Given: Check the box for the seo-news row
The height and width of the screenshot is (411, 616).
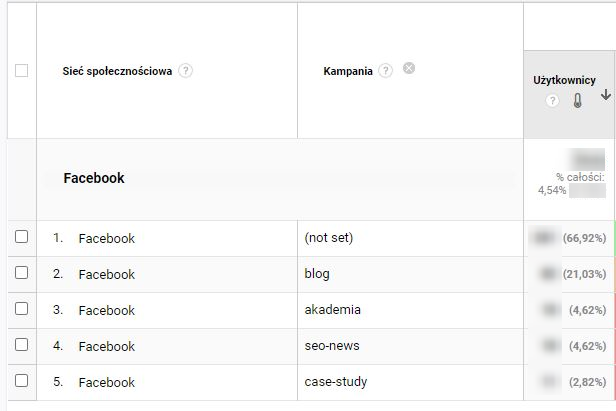Looking at the screenshot, I should click(21, 345).
